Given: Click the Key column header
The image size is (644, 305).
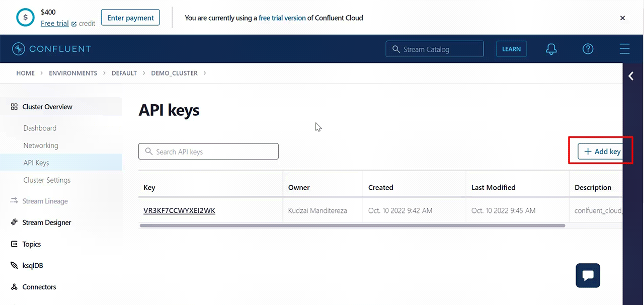Looking at the screenshot, I should tap(149, 187).
